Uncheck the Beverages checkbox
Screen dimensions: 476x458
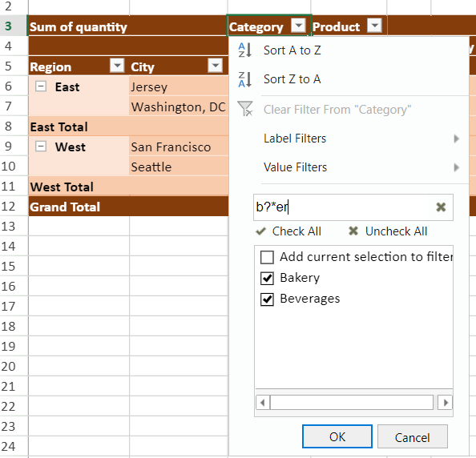pos(267,299)
